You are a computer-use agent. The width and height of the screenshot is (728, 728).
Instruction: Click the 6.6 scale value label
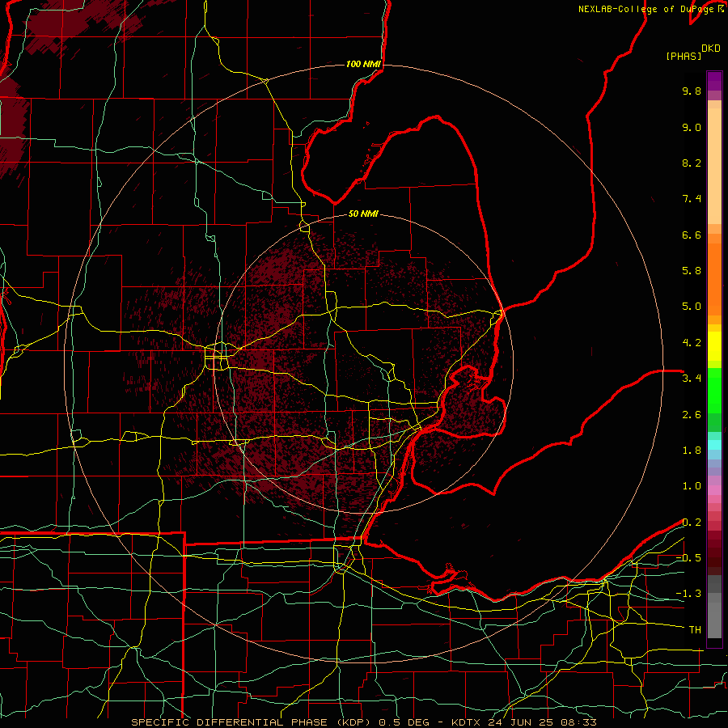pos(692,235)
